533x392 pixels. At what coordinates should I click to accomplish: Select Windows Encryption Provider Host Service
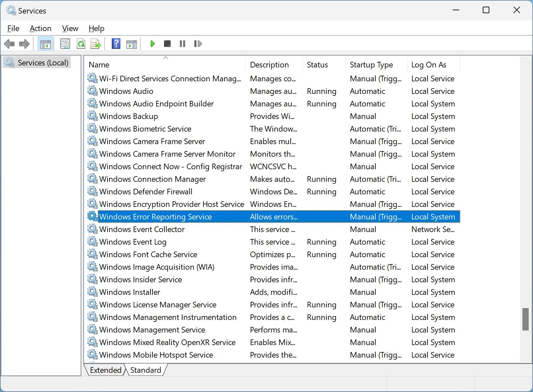coord(273,204)
